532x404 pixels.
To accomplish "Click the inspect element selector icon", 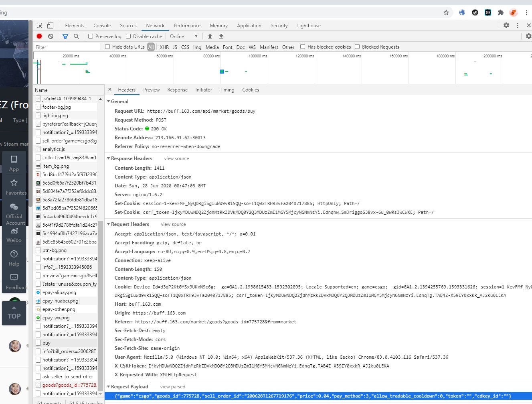I will click(39, 25).
